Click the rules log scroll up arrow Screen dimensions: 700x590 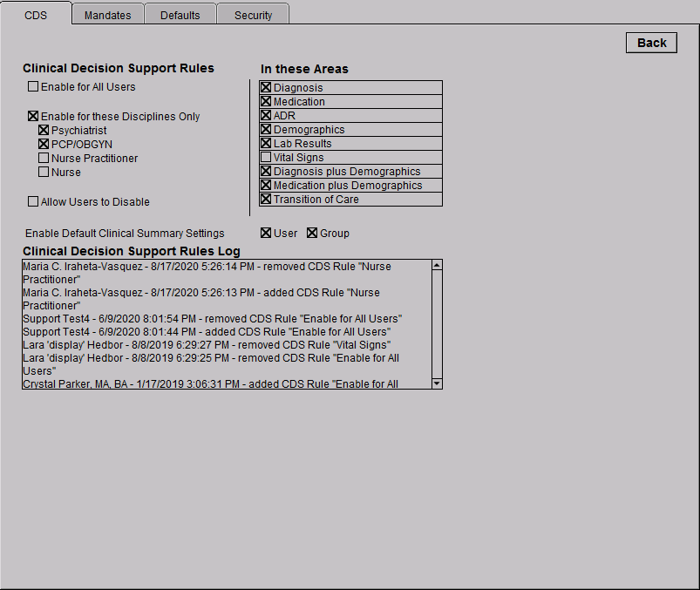[437, 265]
